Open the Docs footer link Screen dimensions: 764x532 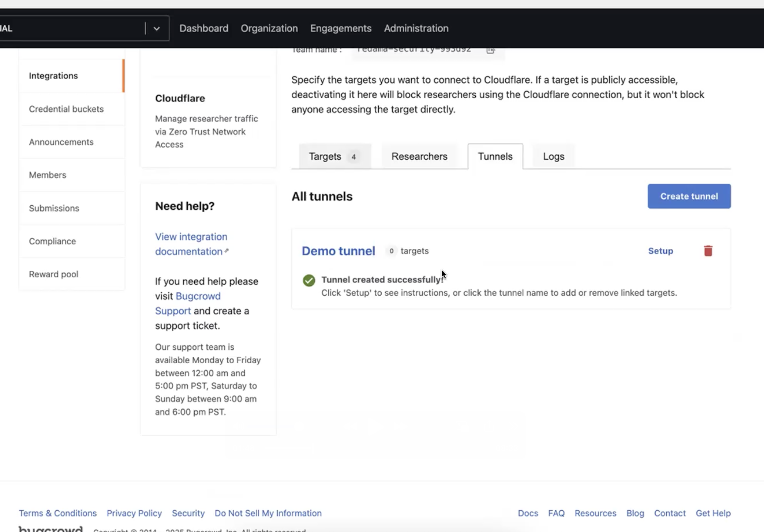point(528,513)
